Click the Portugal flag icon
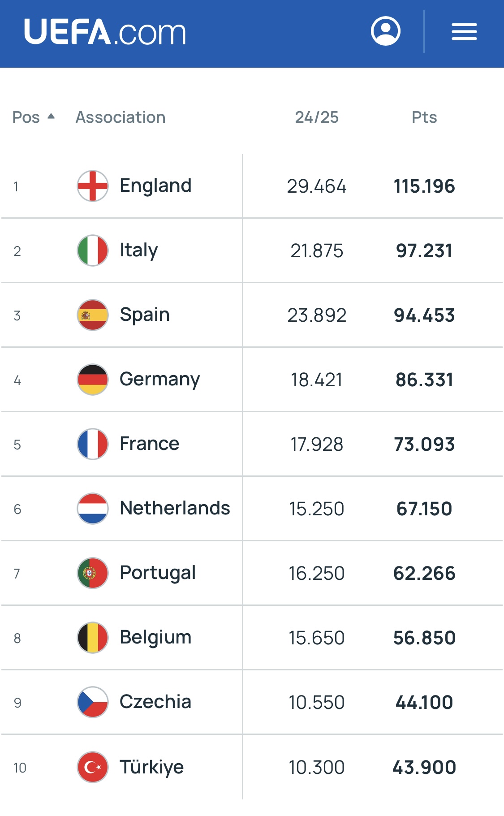Screen dimensions: 504x816 click(93, 573)
